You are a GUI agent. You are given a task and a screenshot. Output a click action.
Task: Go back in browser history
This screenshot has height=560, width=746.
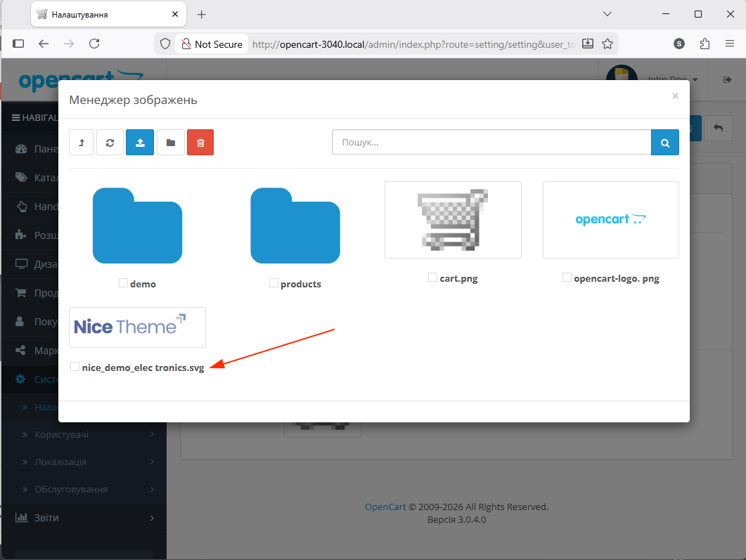tap(44, 44)
